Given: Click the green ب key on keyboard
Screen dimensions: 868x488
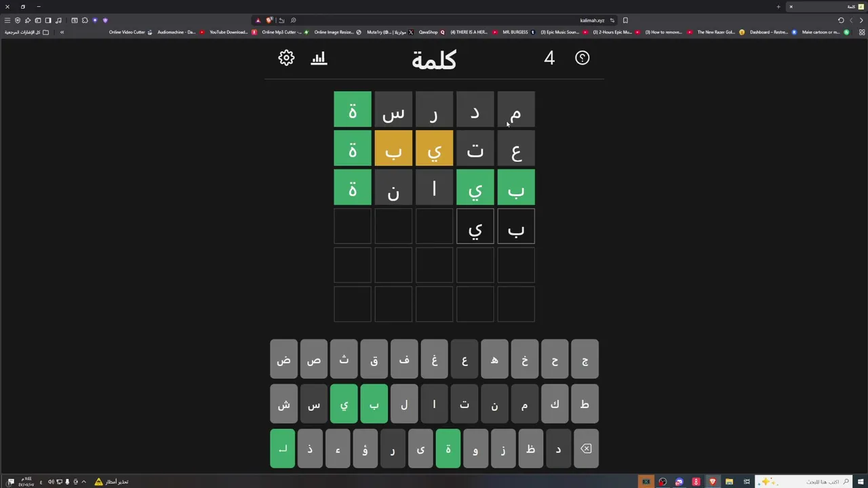Looking at the screenshot, I should [374, 404].
